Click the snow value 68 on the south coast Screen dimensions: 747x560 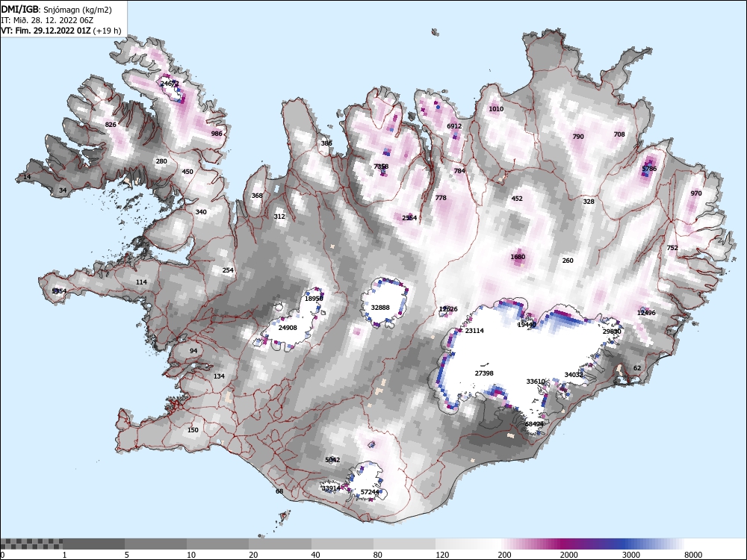click(279, 491)
